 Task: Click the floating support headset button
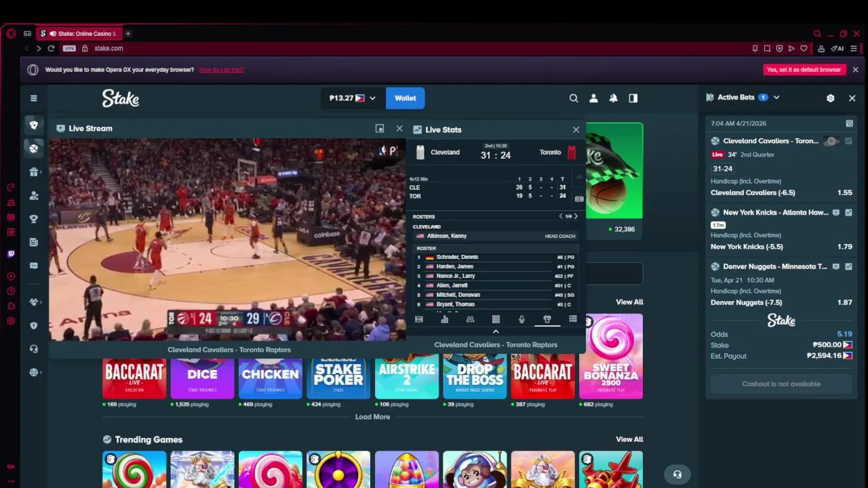[677, 474]
